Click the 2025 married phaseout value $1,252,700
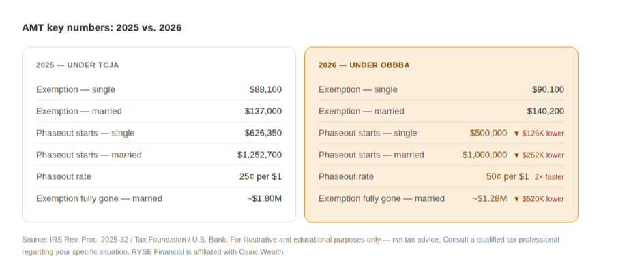The width and height of the screenshot is (644, 280). pos(259,155)
